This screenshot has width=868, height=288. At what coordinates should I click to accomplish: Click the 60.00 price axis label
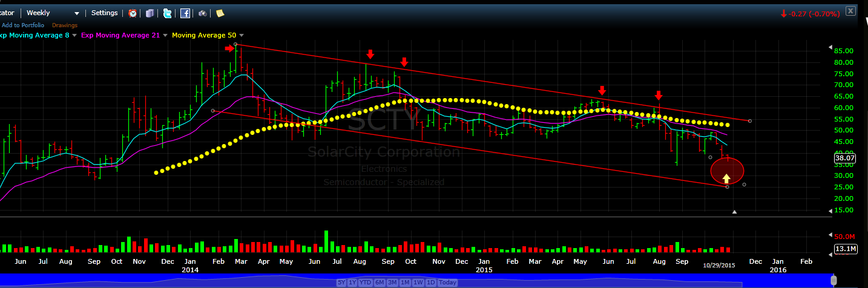point(843,108)
